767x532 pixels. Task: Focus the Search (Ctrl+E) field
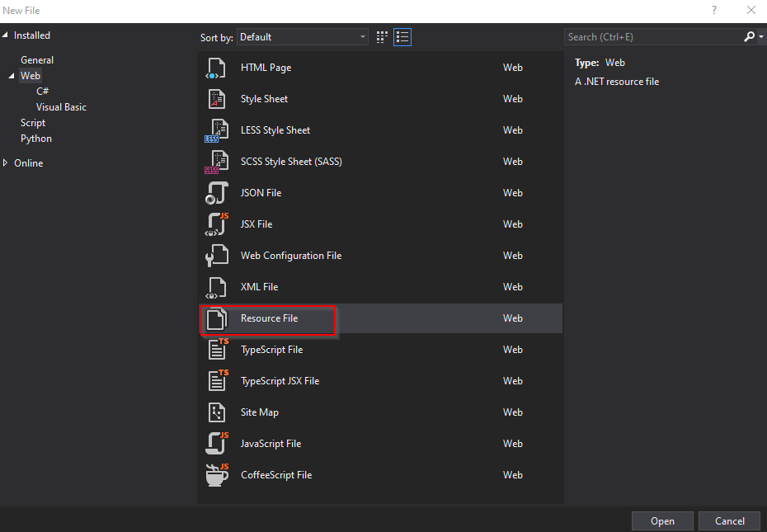click(652, 37)
